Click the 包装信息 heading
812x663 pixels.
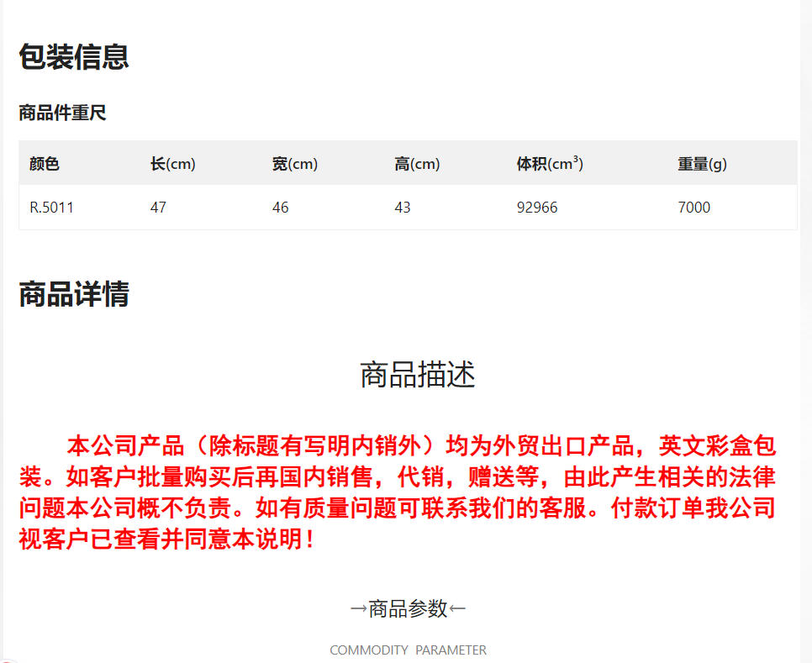click(x=73, y=56)
